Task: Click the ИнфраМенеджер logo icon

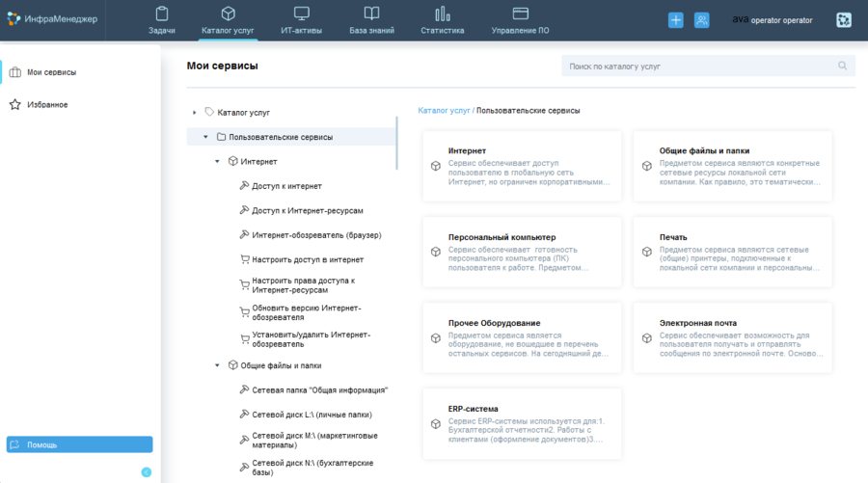Action: coord(14,19)
